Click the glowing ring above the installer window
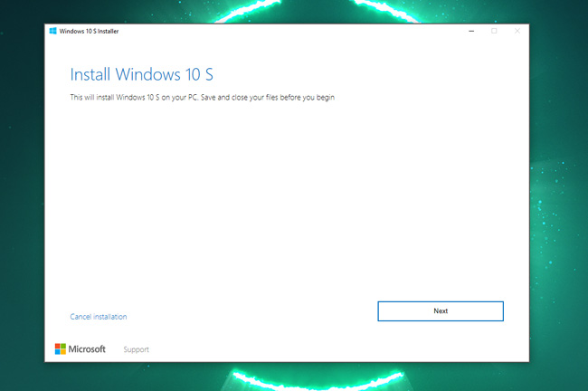The height and width of the screenshot is (391, 588). [x=289, y=9]
